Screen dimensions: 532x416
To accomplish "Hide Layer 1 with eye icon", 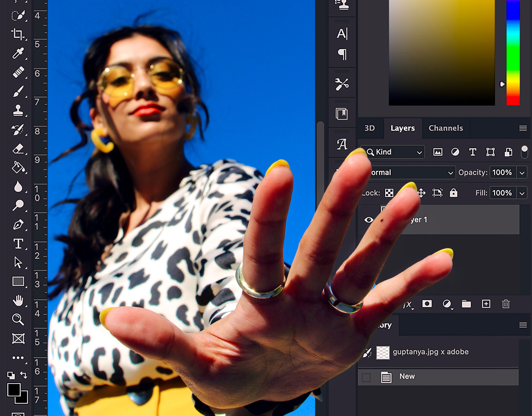I will click(369, 220).
